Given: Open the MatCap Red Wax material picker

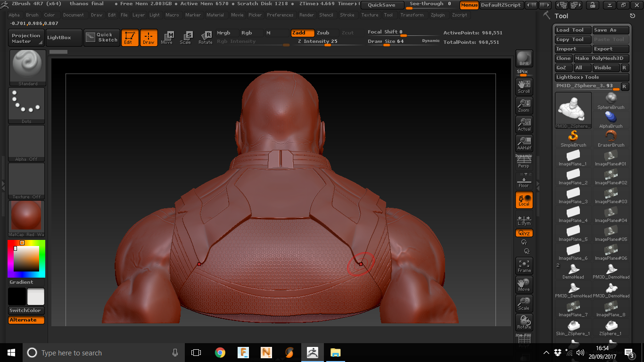Looking at the screenshot, I should coord(26,219).
